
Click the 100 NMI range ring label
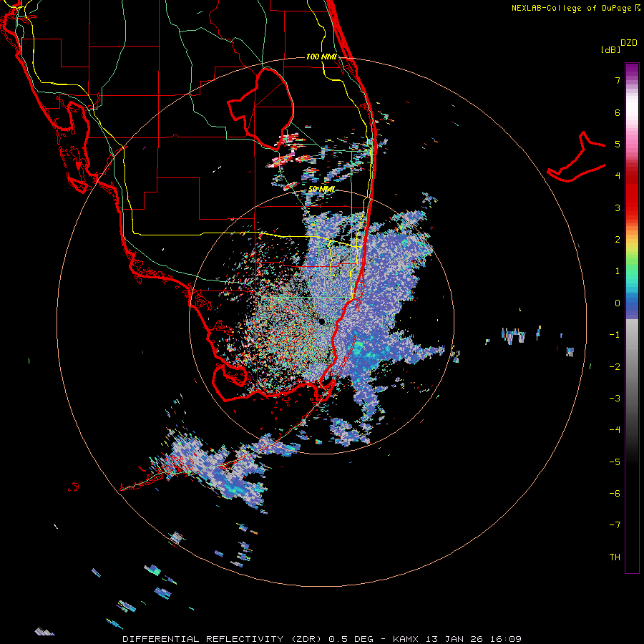(x=321, y=57)
